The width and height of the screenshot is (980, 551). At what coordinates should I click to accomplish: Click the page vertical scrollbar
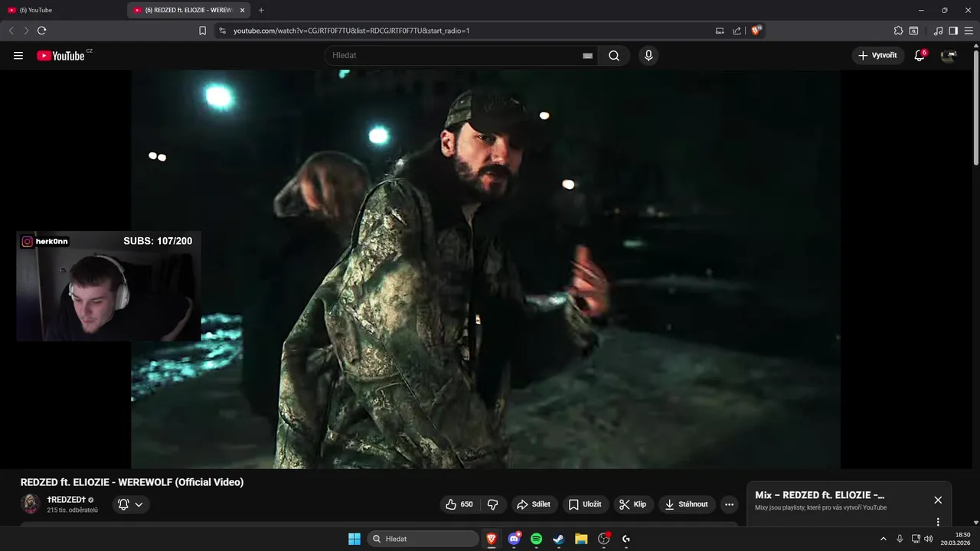point(975,107)
